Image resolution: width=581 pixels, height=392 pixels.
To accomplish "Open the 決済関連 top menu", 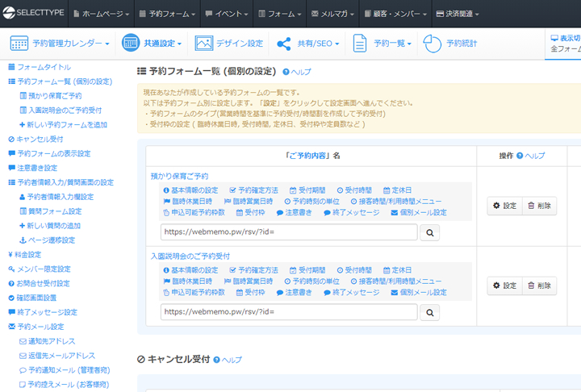I will 458,14.
